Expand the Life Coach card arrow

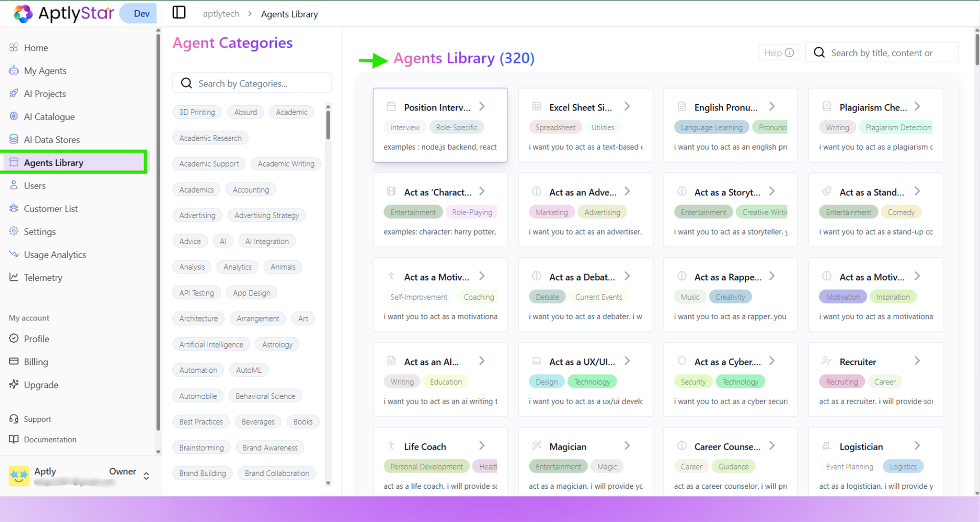[x=482, y=445]
